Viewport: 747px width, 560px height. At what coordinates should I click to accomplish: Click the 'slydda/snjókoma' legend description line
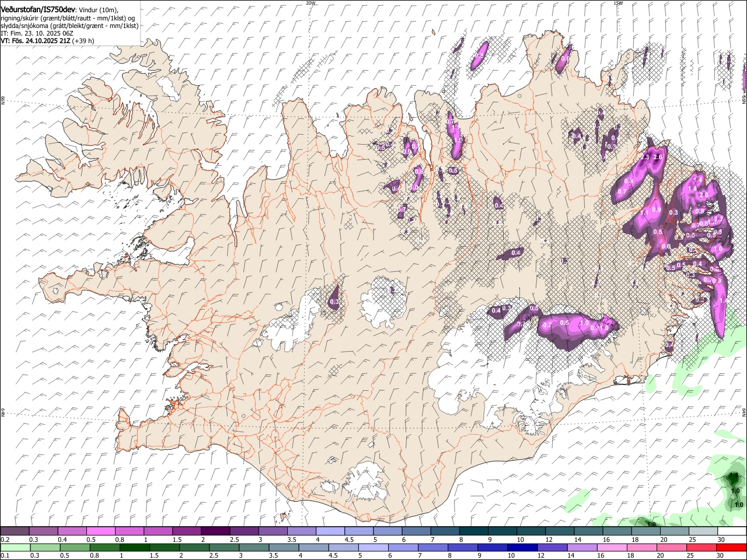(69, 26)
